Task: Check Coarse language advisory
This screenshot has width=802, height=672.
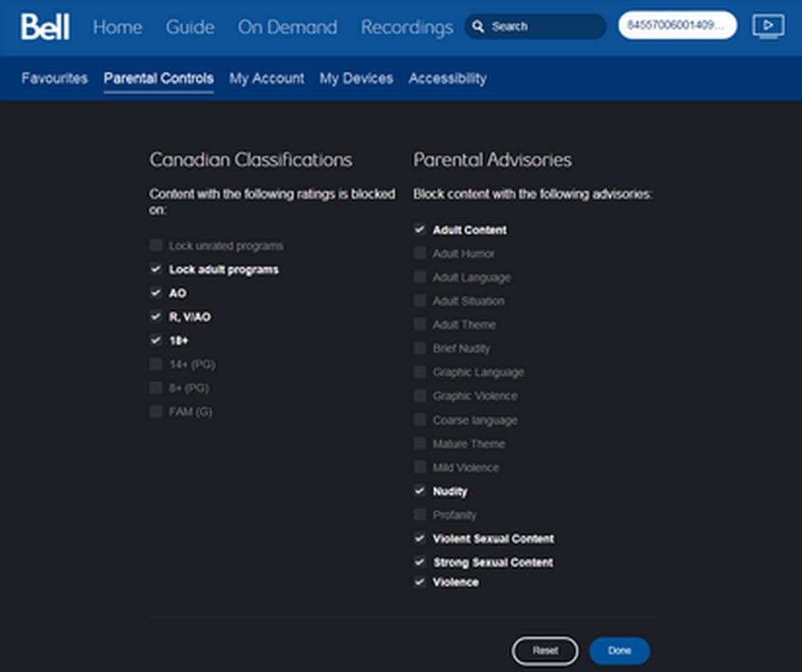Action: pyautogui.click(x=420, y=420)
